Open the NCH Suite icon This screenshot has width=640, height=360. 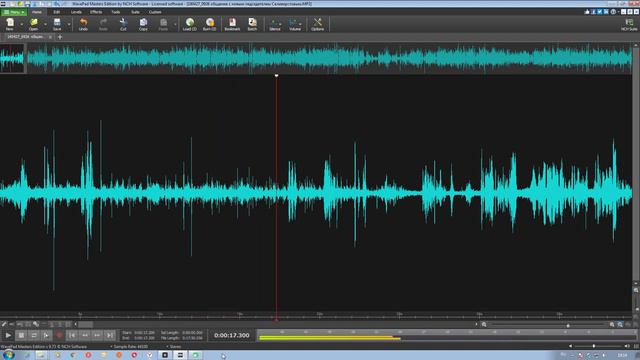click(x=629, y=24)
